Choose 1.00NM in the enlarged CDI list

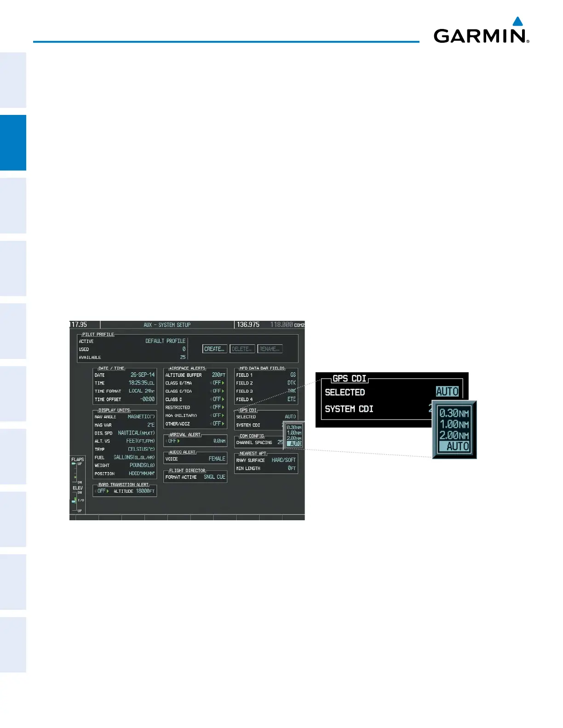[454, 424]
